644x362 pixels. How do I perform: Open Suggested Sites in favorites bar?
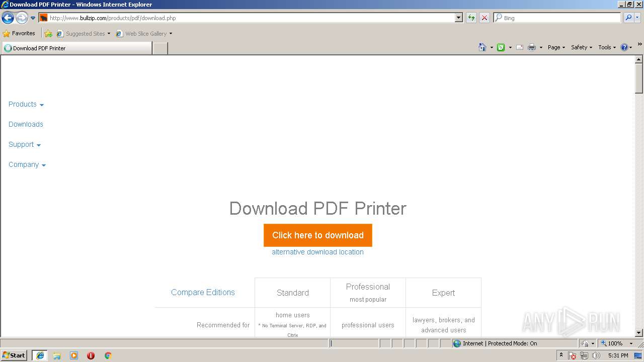click(83, 34)
